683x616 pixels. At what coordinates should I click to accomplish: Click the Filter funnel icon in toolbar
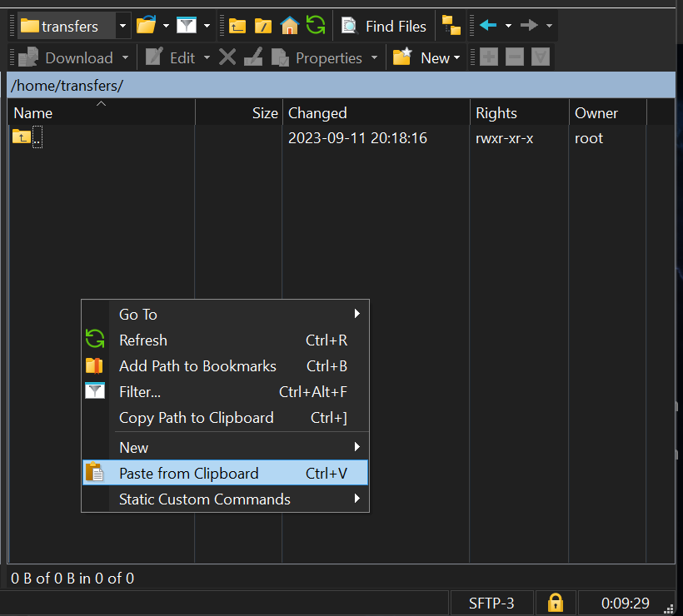pos(187,26)
